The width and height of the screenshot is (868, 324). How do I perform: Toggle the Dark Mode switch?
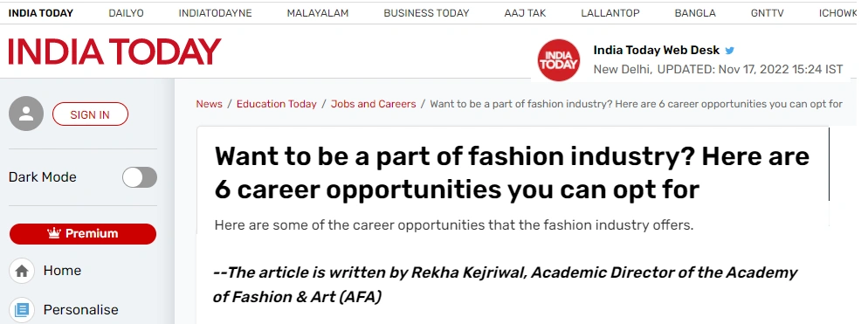(140, 178)
